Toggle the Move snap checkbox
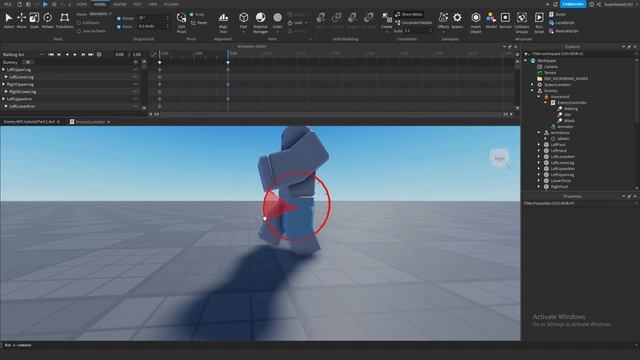The image size is (640, 360). point(119,27)
